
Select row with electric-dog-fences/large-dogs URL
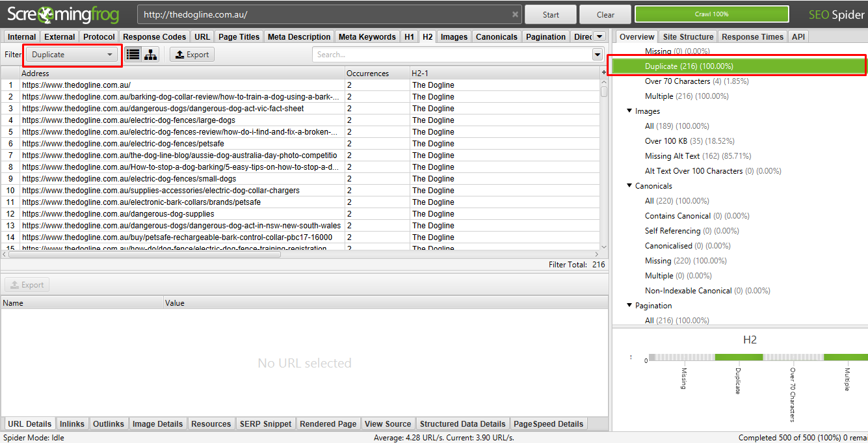click(300, 120)
